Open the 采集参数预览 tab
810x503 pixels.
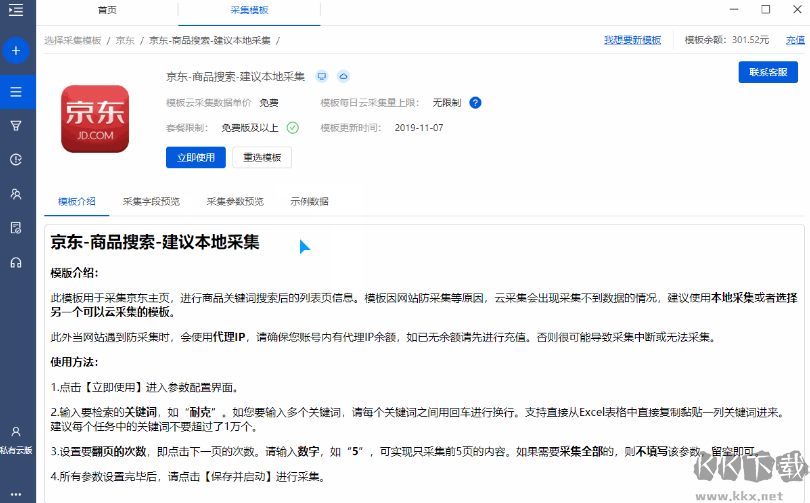point(235,201)
